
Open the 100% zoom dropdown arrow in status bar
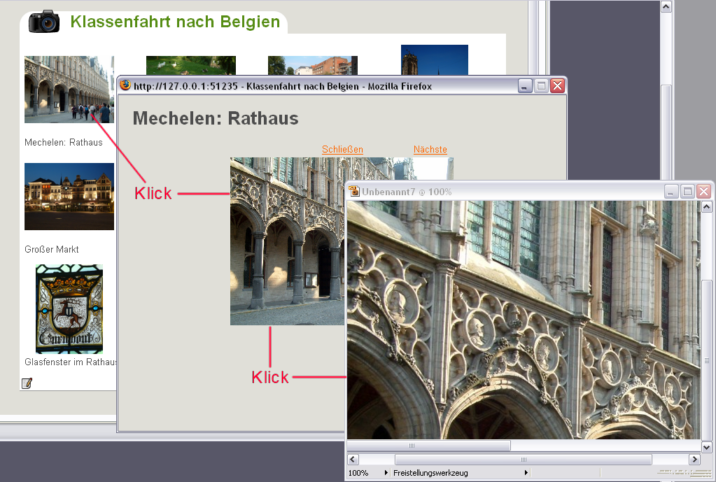pyautogui.click(x=386, y=473)
